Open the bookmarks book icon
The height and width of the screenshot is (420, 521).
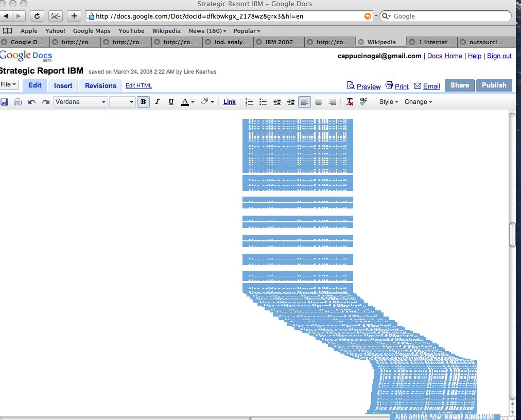[7, 31]
